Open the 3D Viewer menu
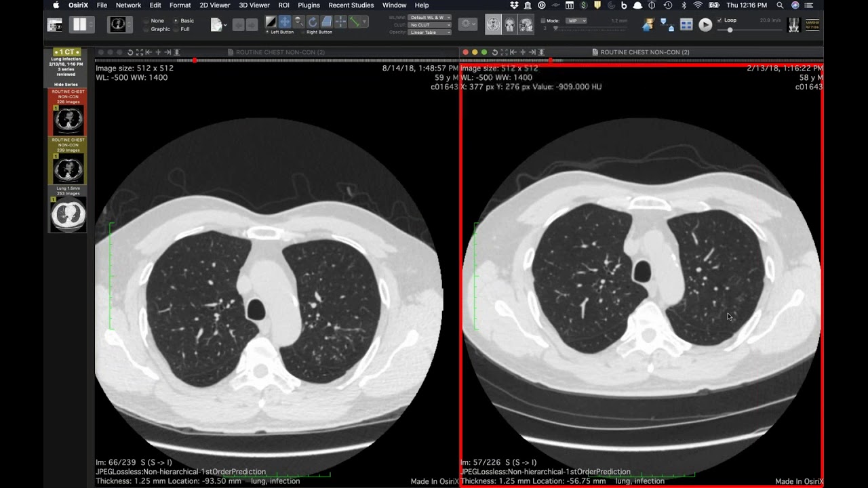The height and width of the screenshot is (488, 868). point(254,5)
